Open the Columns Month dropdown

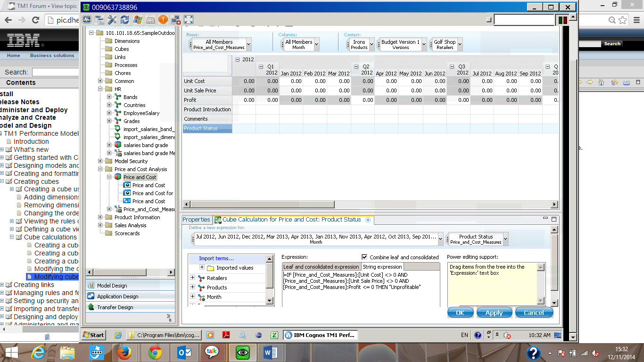point(316,45)
